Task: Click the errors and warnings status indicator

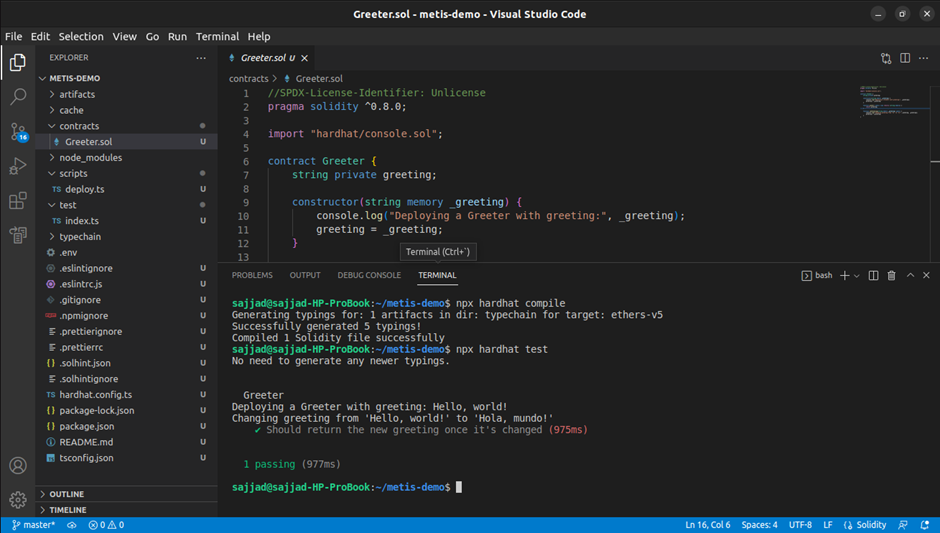Action: 106,525
